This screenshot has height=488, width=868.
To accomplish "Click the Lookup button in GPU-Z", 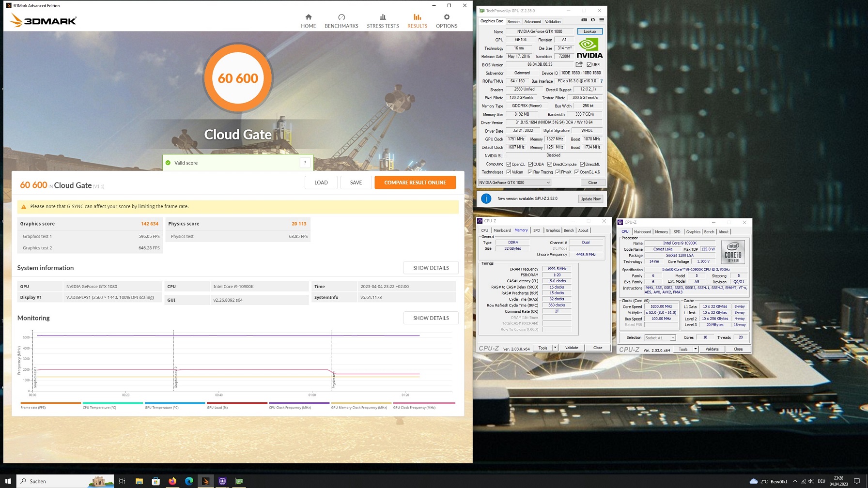I will point(589,31).
